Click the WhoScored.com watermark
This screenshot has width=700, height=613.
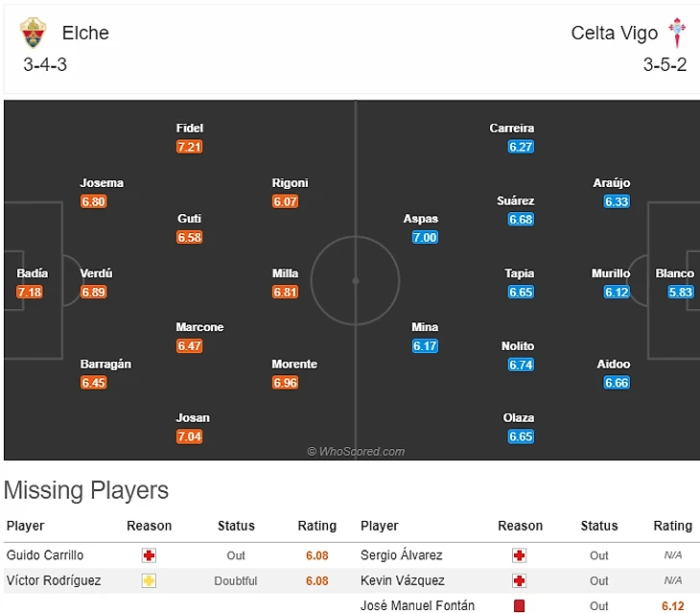[x=356, y=451]
